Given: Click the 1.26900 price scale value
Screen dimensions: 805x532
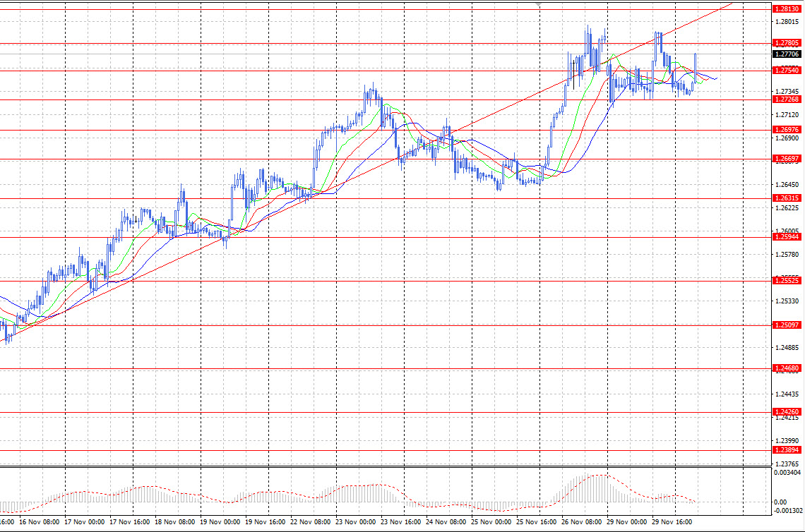Looking at the screenshot, I should (787, 138).
